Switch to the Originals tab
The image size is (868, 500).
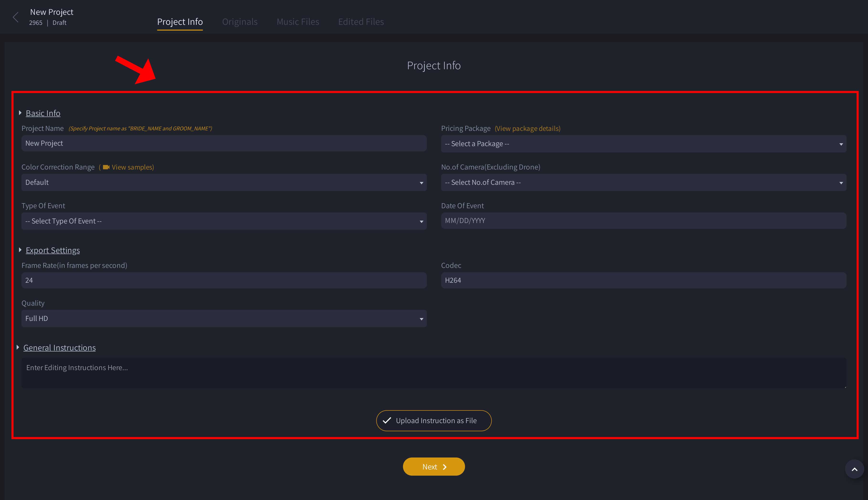[240, 22]
